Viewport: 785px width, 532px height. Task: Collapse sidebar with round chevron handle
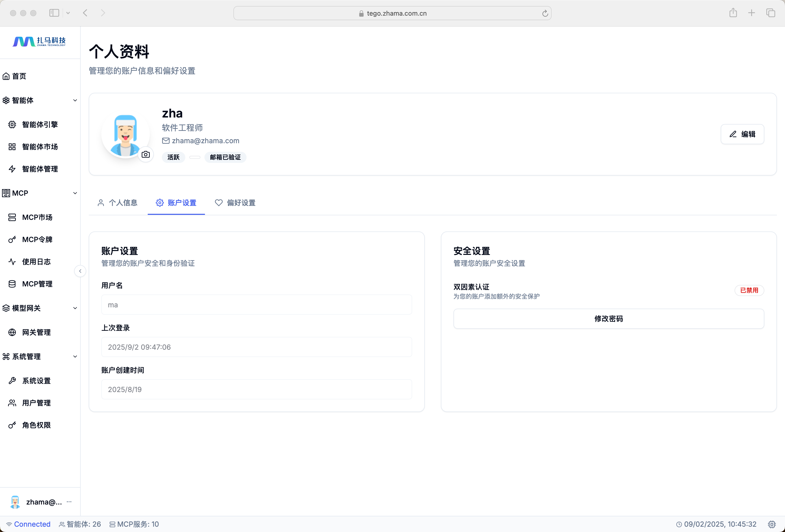pyautogui.click(x=80, y=271)
